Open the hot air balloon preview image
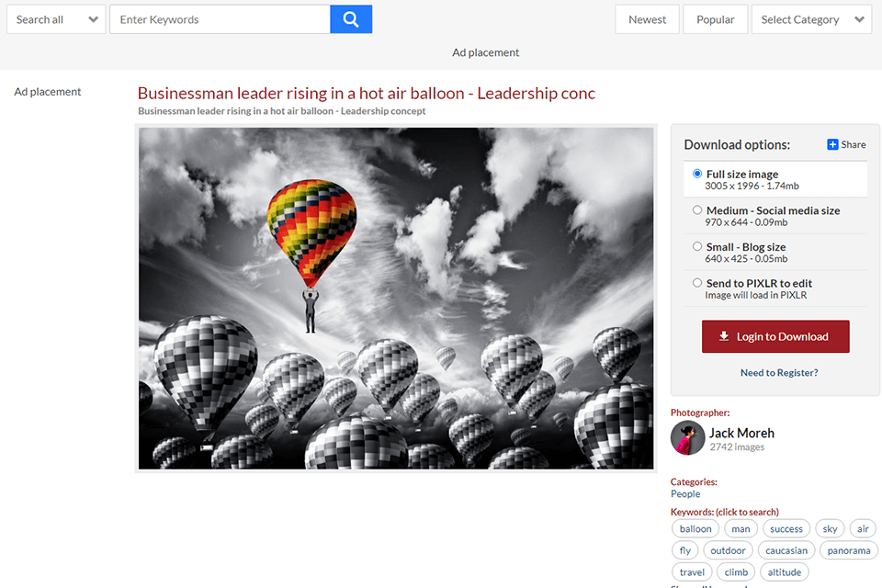The width and height of the screenshot is (882, 588). point(396,299)
